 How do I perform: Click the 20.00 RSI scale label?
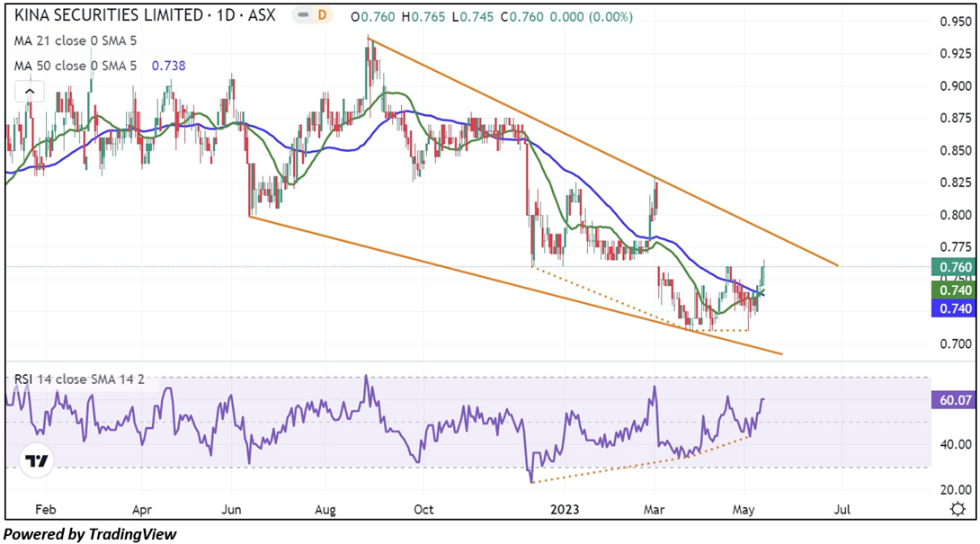point(956,489)
